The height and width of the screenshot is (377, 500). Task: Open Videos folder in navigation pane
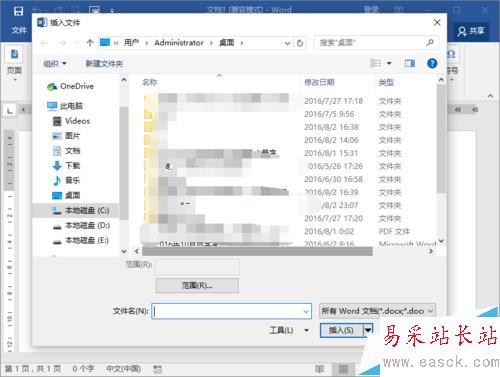(71, 121)
